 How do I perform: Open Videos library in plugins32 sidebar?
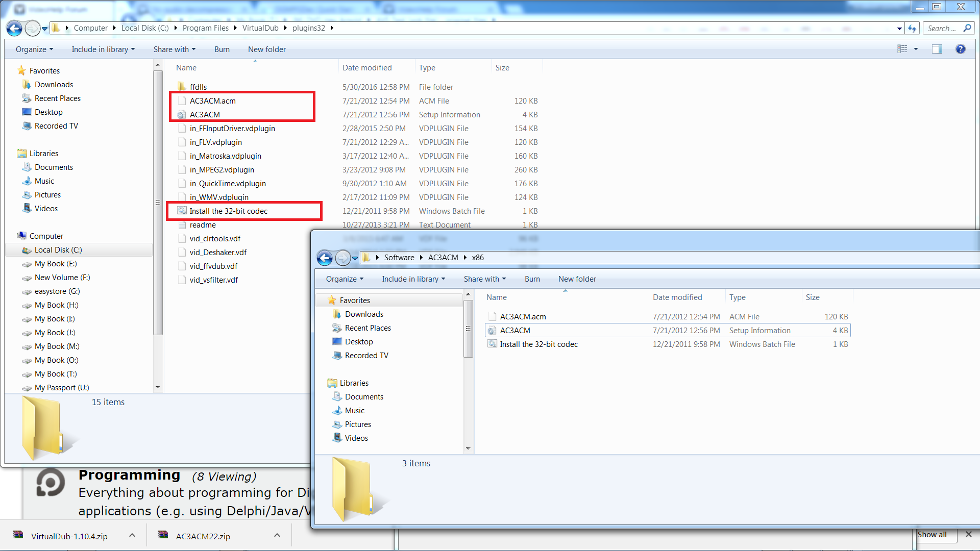[x=46, y=209]
